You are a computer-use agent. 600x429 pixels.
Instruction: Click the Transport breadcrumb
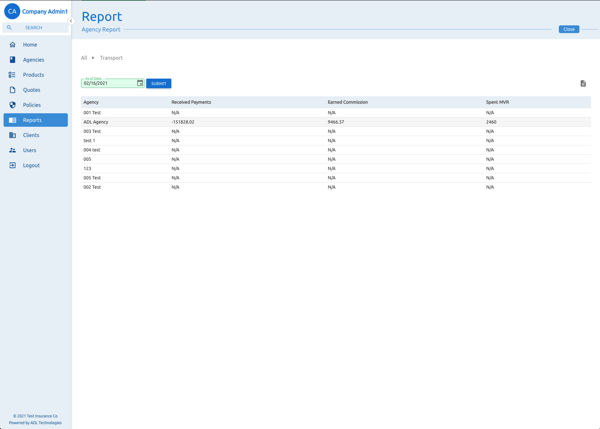pyautogui.click(x=111, y=58)
